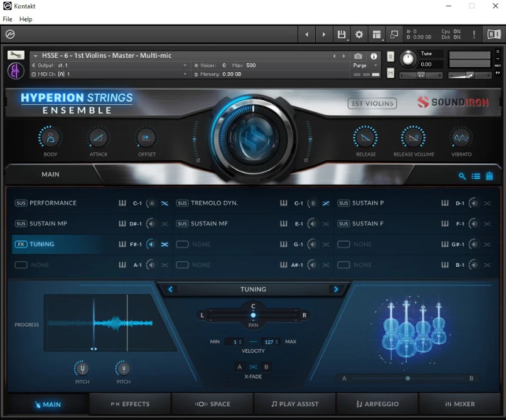
Task: Click the camera snapshot icon
Action: [x=358, y=56]
